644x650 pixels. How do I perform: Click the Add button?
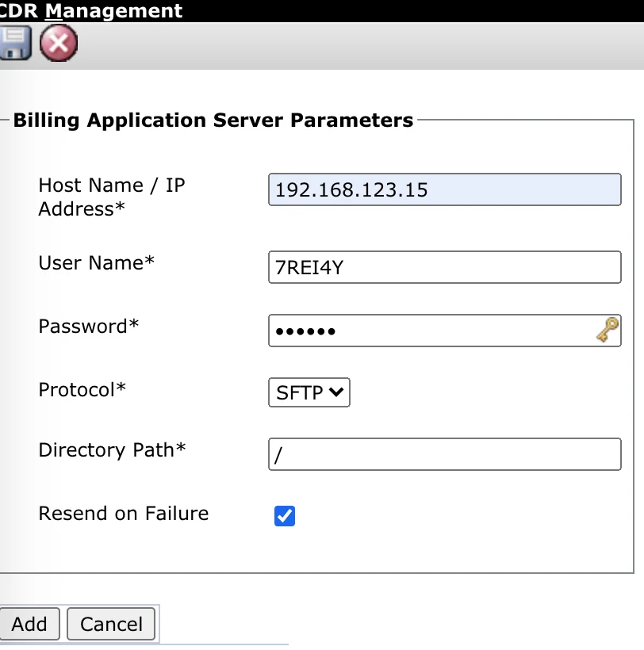point(29,624)
